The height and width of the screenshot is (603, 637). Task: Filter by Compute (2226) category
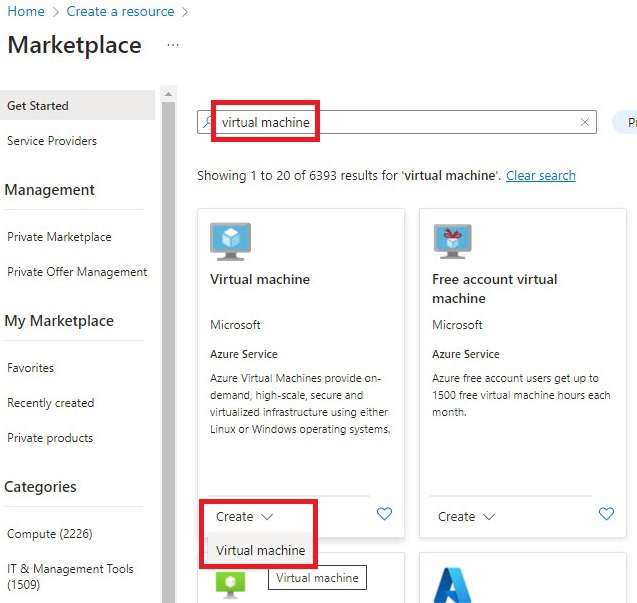(x=50, y=534)
